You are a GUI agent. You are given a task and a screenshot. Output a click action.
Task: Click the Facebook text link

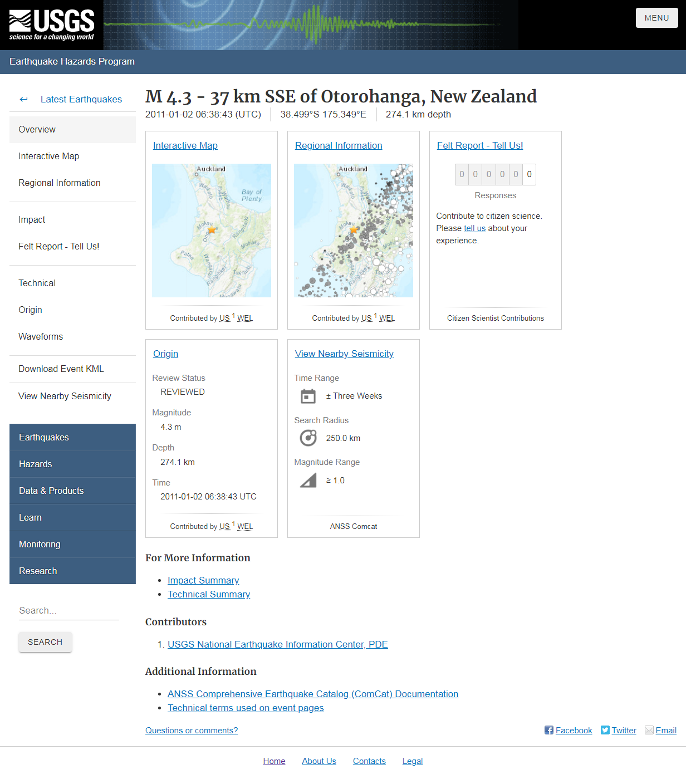(574, 731)
